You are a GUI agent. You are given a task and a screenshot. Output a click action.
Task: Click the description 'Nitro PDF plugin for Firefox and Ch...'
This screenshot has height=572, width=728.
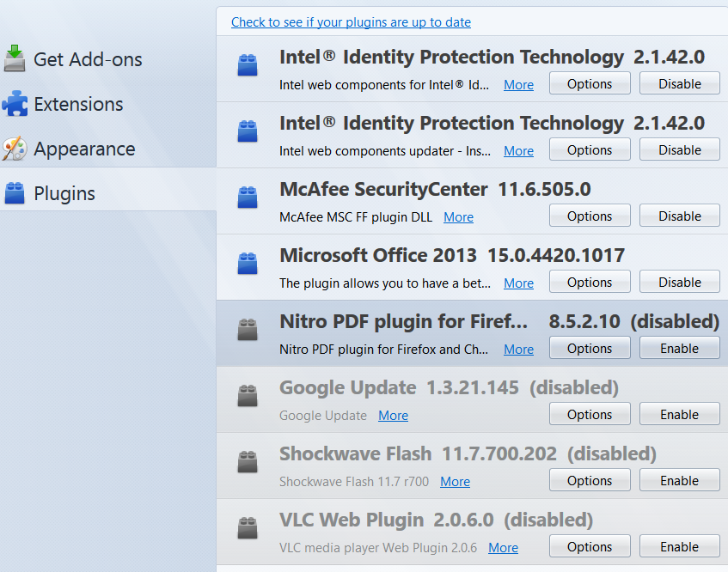coord(383,350)
